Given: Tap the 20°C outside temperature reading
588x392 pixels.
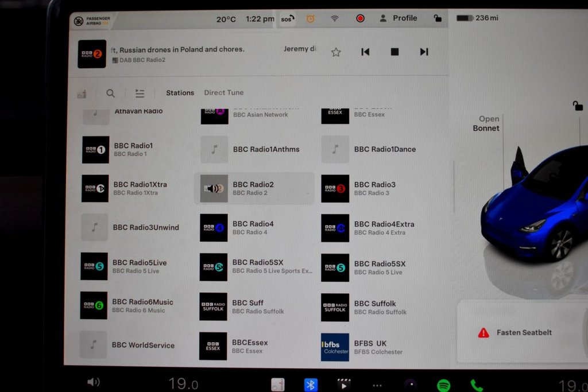Looking at the screenshot, I should tap(226, 19).
